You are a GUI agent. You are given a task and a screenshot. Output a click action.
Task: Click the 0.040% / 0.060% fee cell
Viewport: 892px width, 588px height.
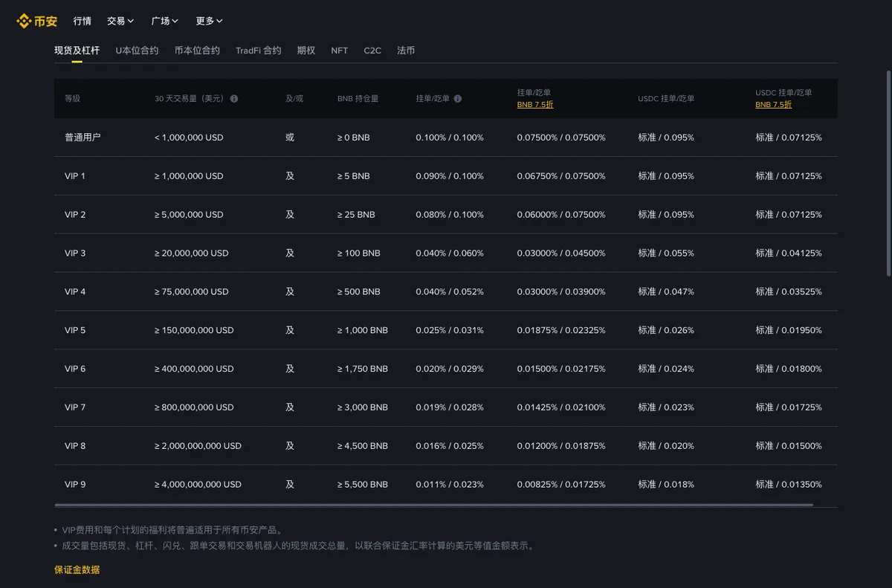coord(450,253)
